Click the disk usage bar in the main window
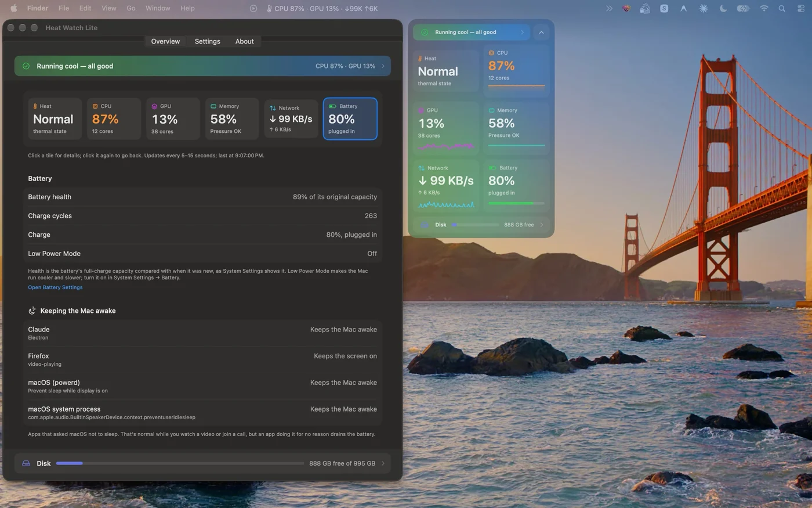Image resolution: width=812 pixels, height=508 pixels. pyautogui.click(x=180, y=463)
